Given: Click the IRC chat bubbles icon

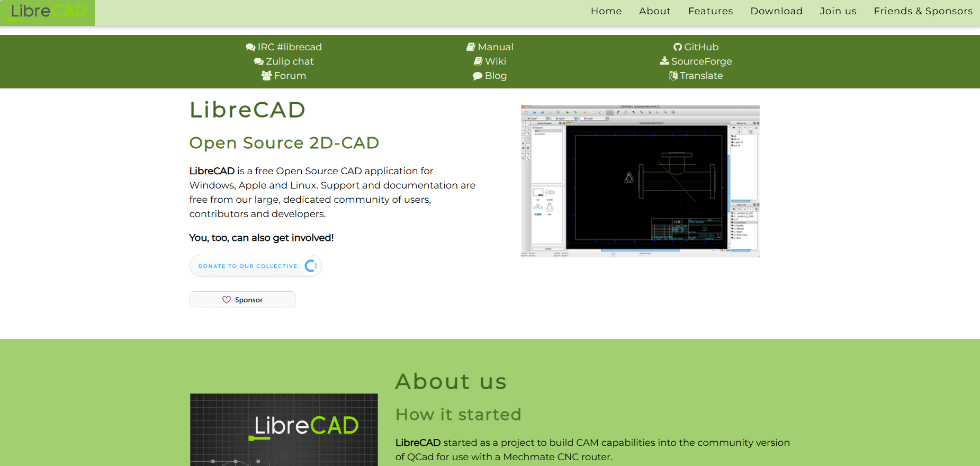Looking at the screenshot, I should pos(250,47).
